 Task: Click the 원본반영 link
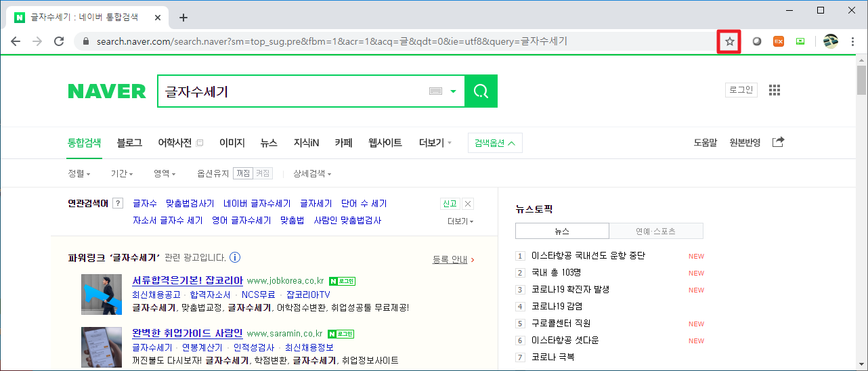pos(745,143)
